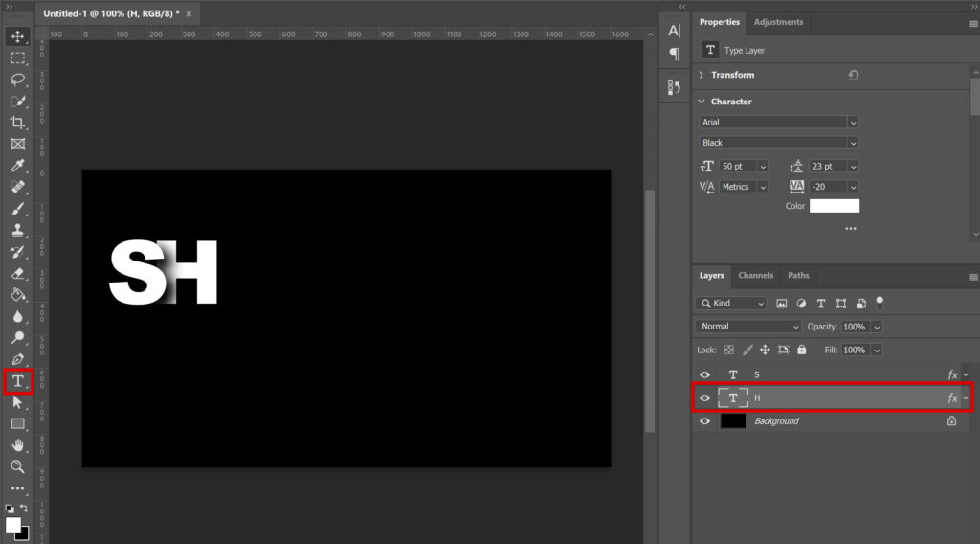This screenshot has height=544, width=980.
Task: Open the Edit Toolbar three-dots menu
Action: 17,488
